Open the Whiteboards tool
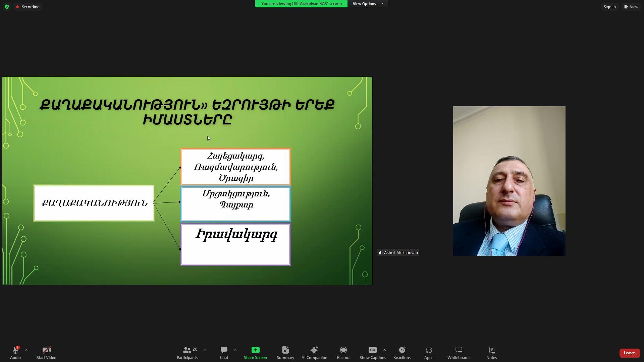Viewport: 644px width, 362px height. coord(459,352)
